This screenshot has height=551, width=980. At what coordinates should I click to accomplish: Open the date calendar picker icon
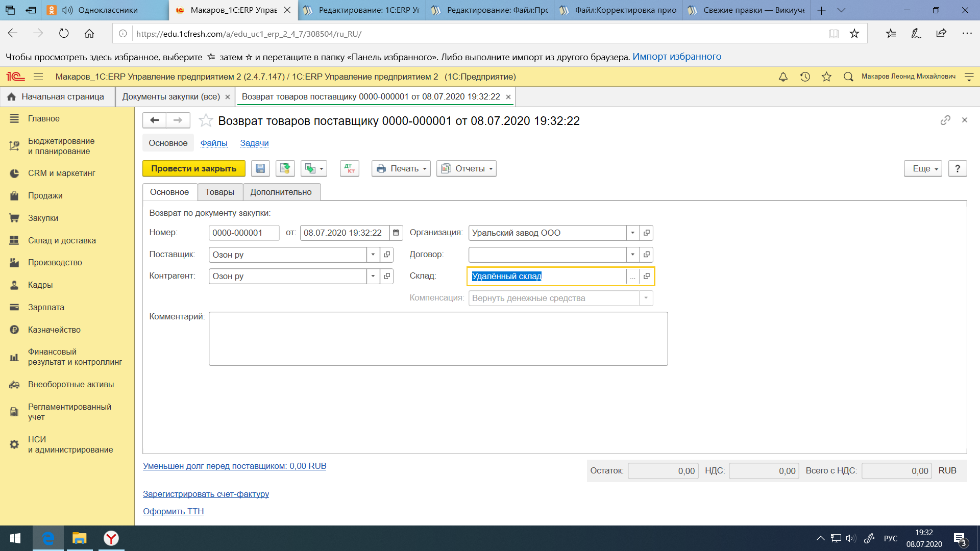pos(396,233)
